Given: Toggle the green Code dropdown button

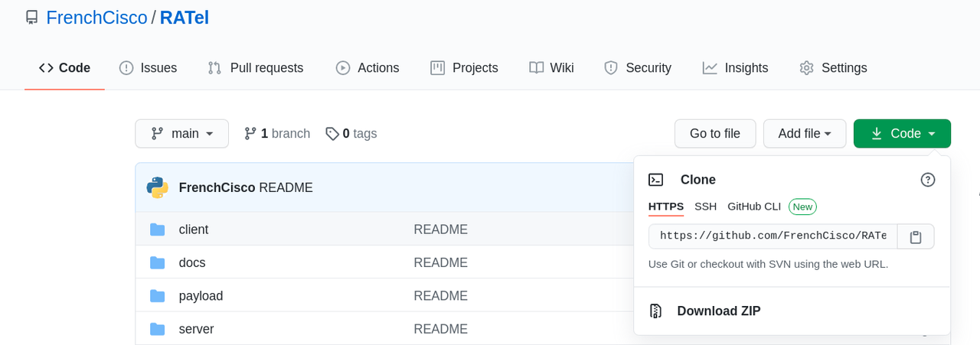Looking at the screenshot, I should 902,134.
